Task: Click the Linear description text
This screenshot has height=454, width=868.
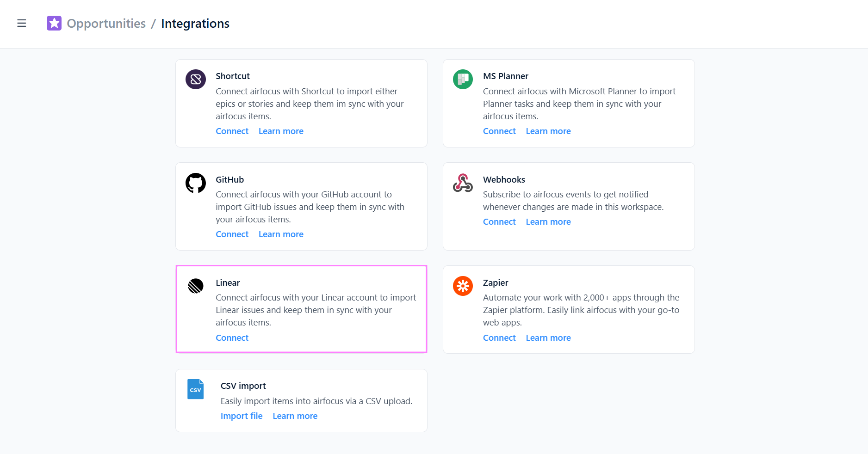Action: (316, 310)
